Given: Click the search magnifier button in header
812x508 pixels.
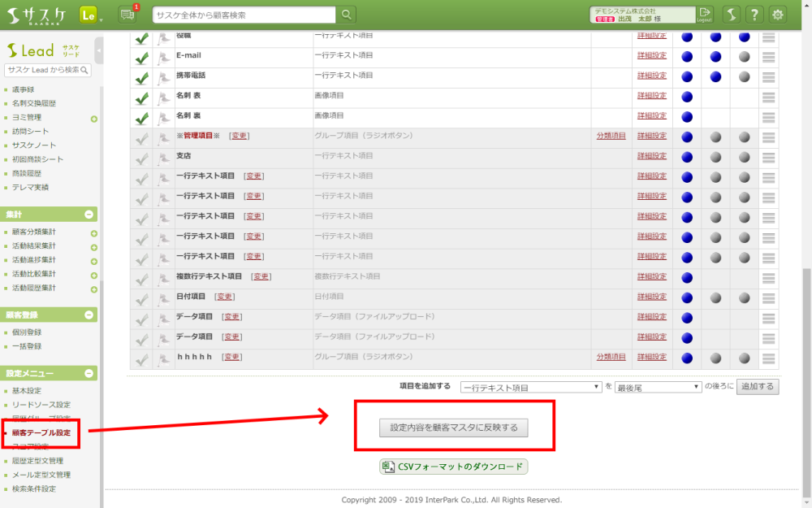Looking at the screenshot, I should (347, 15).
